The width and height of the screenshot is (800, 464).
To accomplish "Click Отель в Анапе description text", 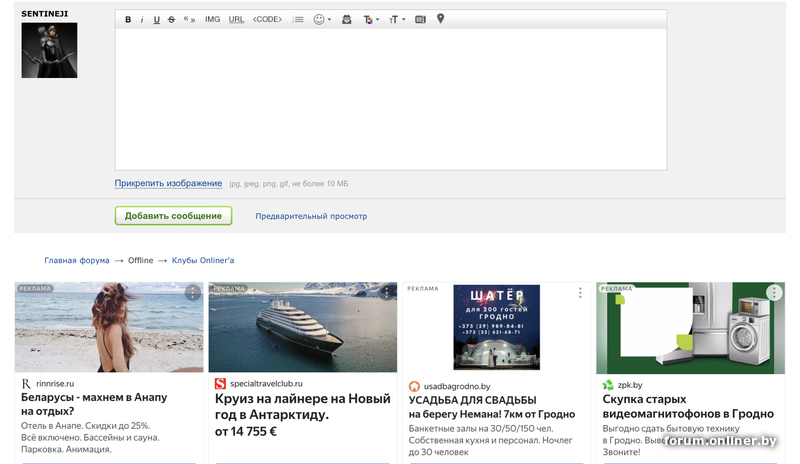I will coord(90,437).
